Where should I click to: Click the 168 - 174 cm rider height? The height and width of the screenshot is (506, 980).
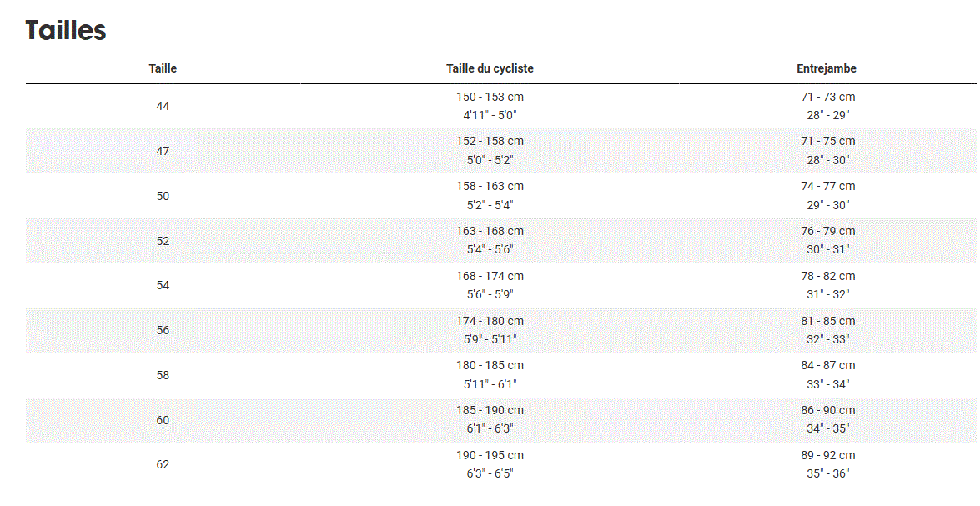tap(490, 276)
